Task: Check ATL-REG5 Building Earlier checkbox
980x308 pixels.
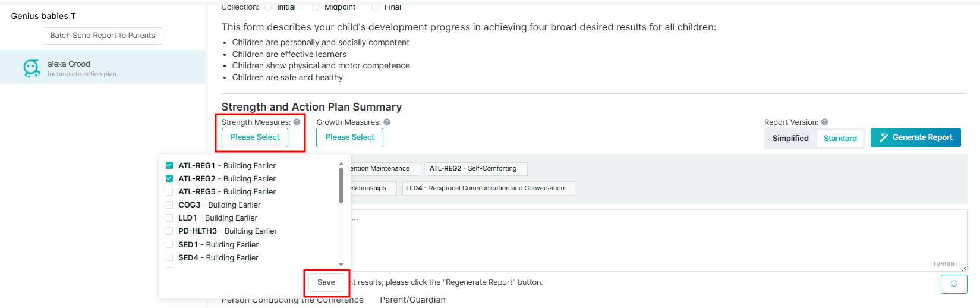Action: click(169, 191)
